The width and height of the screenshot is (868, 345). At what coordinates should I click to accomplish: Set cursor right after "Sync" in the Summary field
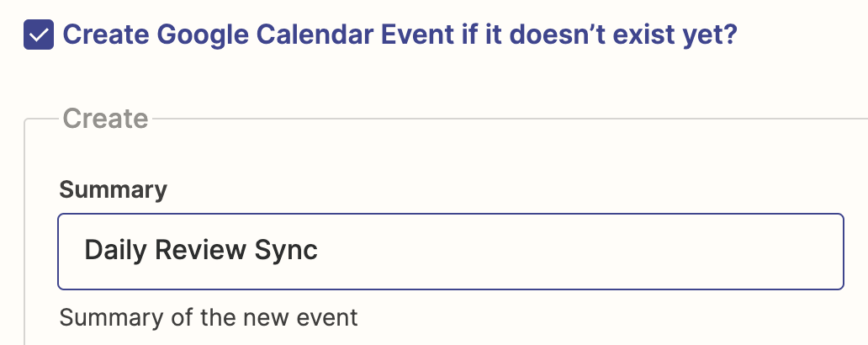(x=320, y=251)
